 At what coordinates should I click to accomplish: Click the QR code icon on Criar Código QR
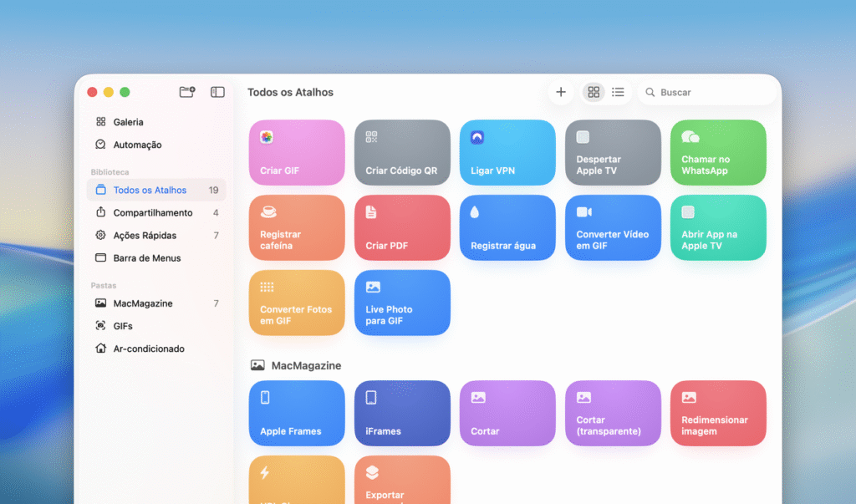point(372,137)
